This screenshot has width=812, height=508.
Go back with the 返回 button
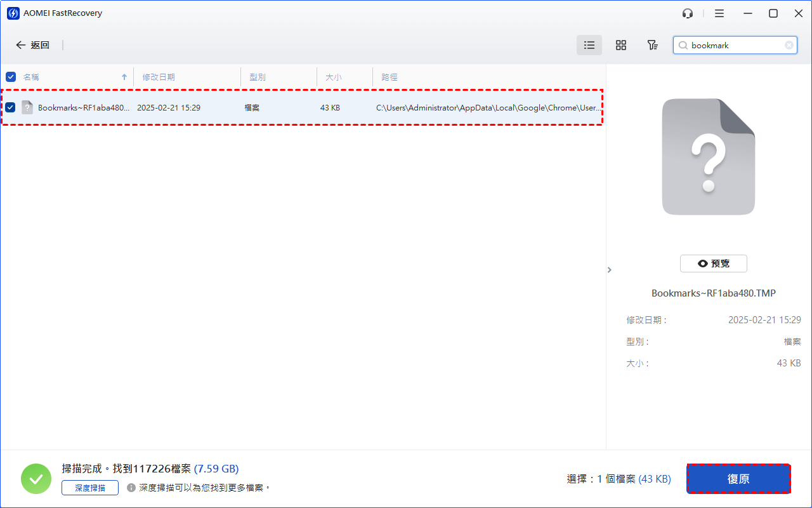tap(32, 45)
